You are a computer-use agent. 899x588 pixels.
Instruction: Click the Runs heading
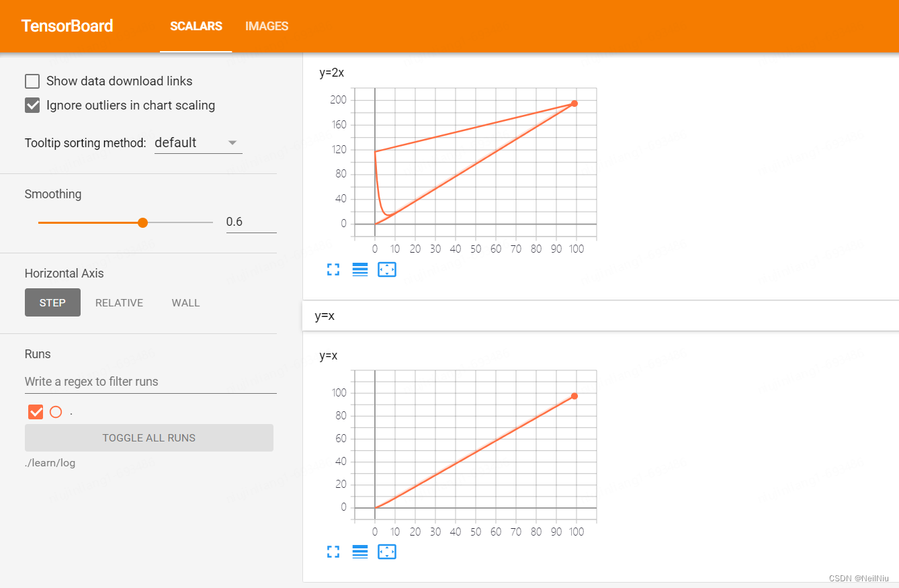(x=38, y=354)
